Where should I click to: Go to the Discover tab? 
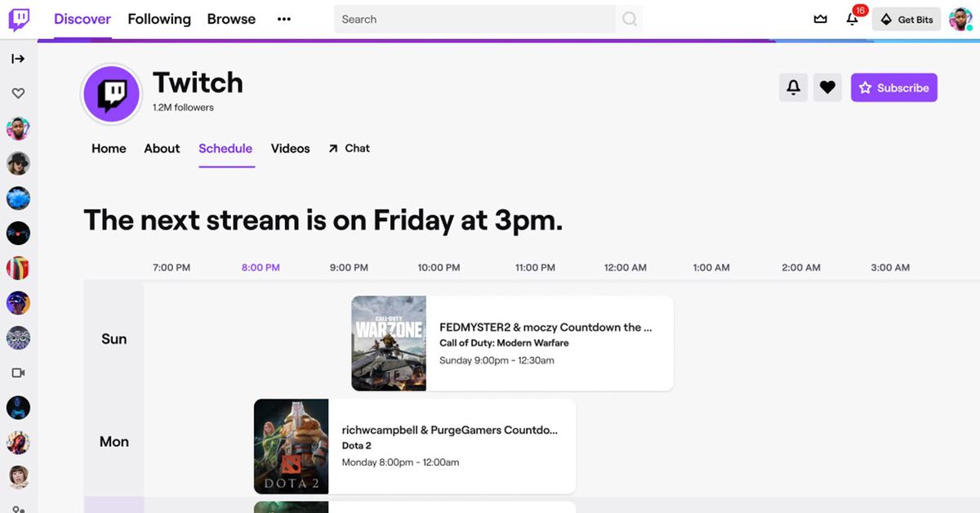(82, 20)
